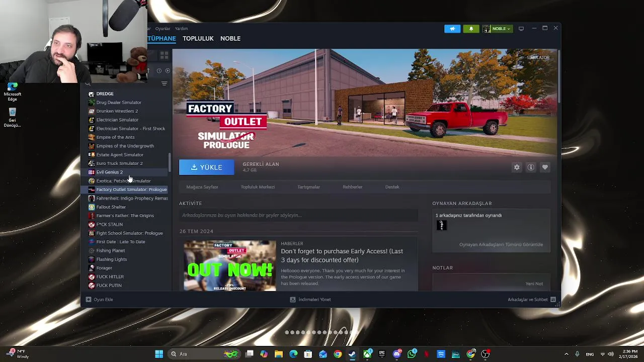Open İndirmeleri Yönet downloads manager

point(310,300)
